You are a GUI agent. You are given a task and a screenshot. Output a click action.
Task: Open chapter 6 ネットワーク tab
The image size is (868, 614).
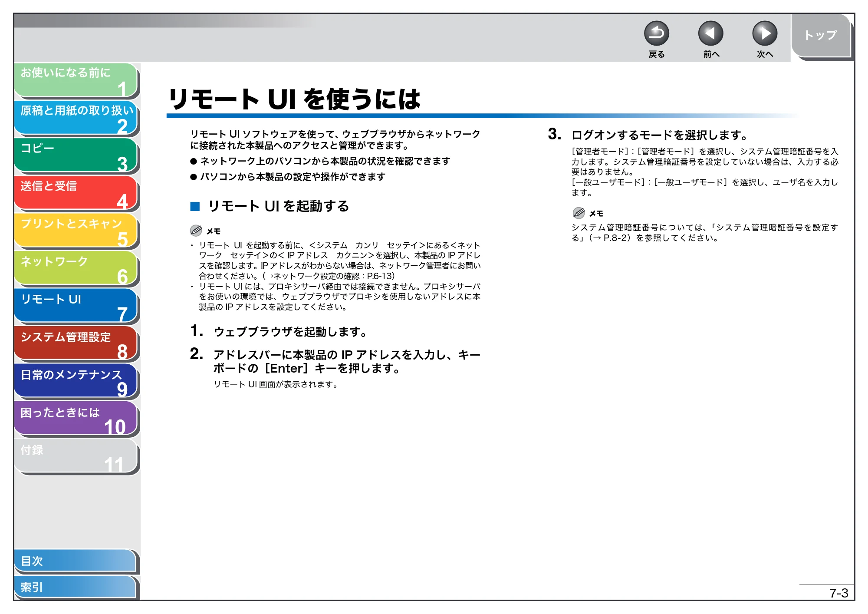76,268
